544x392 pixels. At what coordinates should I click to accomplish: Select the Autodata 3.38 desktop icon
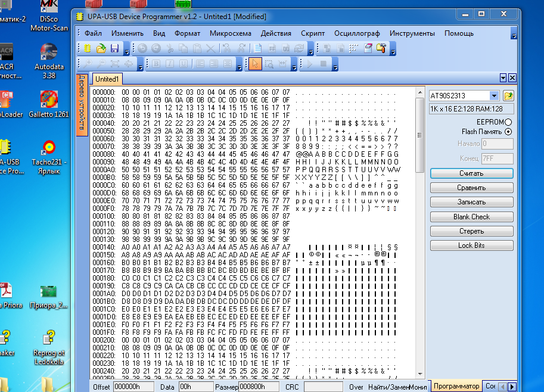(x=49, y=61)
